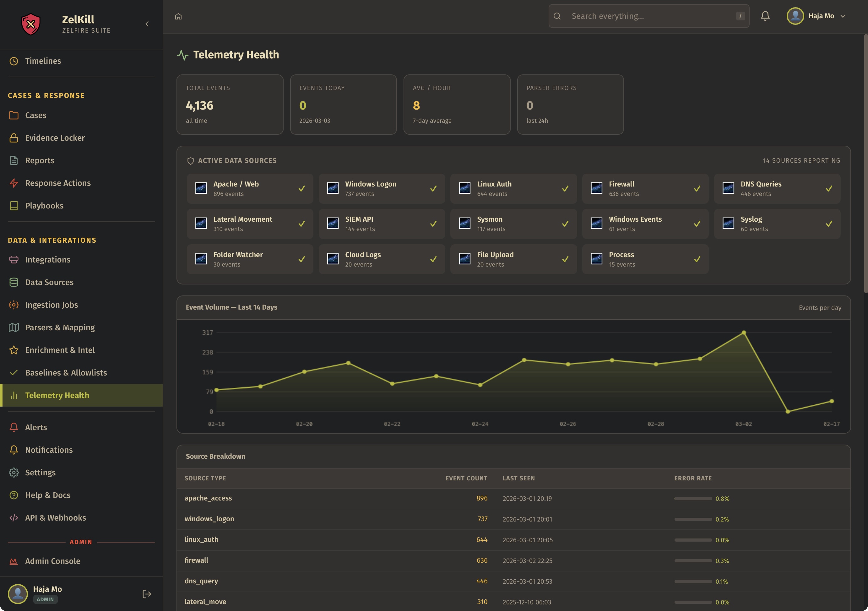
Task: Open the windows_logon source row
Action: [x=209, y=519]
